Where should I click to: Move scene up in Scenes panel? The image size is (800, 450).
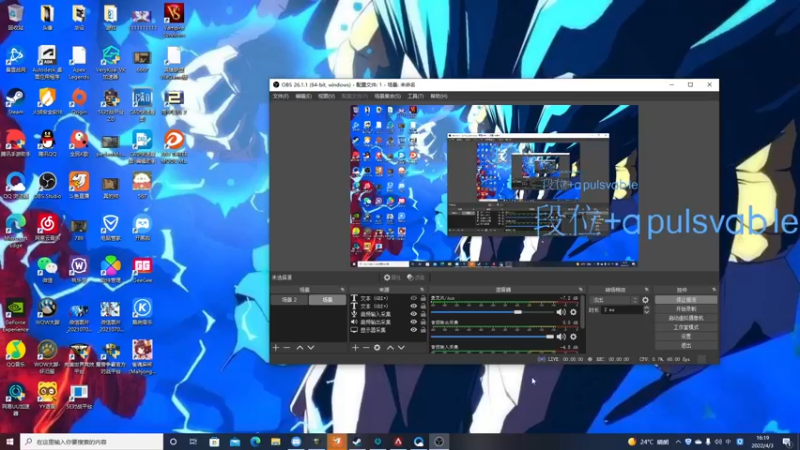(300, 347)
